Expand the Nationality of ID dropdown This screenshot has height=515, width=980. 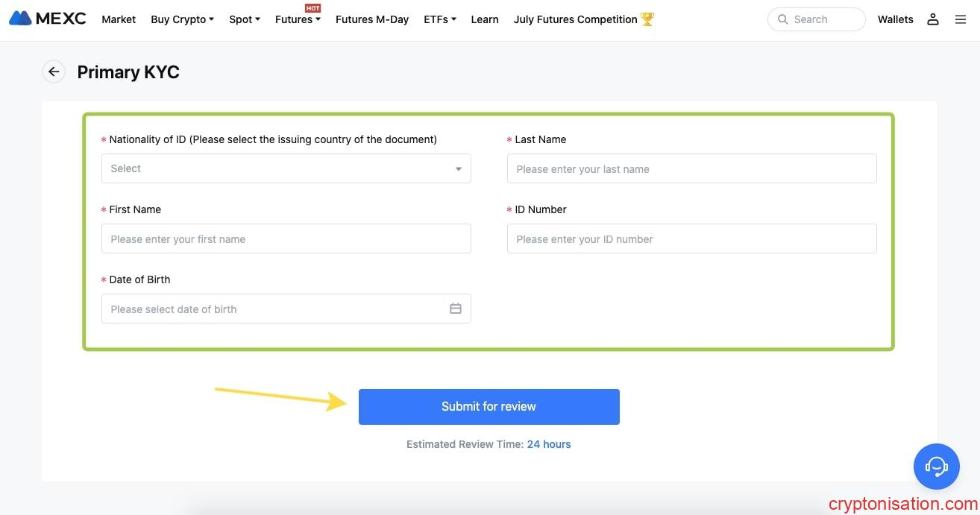[x=286, y=168]
